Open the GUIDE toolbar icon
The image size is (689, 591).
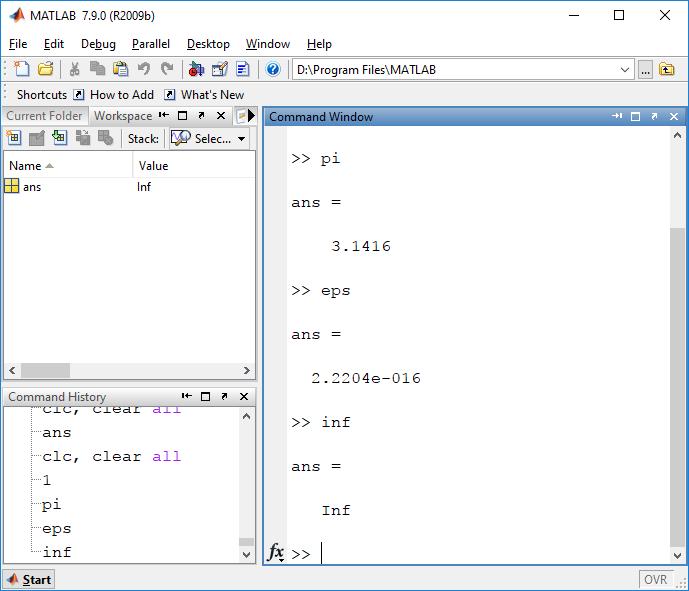(x=219, y=69)
